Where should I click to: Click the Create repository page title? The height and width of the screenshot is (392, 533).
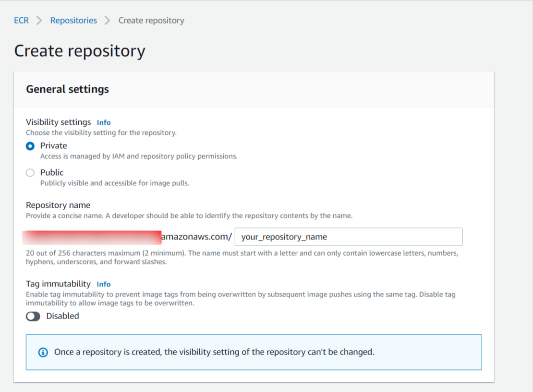click(x=80, y=50)
